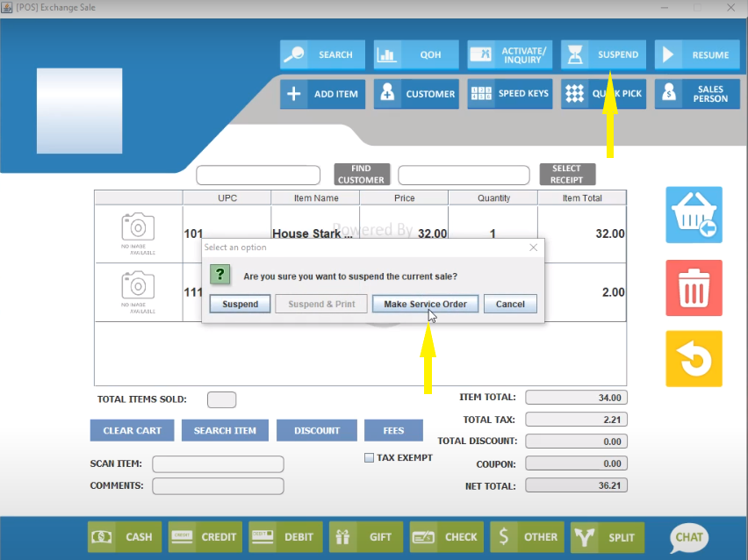Click the yellow undo return icon
Image resolution: width=748 pixels, height=560 pixels.
[694, 359]
